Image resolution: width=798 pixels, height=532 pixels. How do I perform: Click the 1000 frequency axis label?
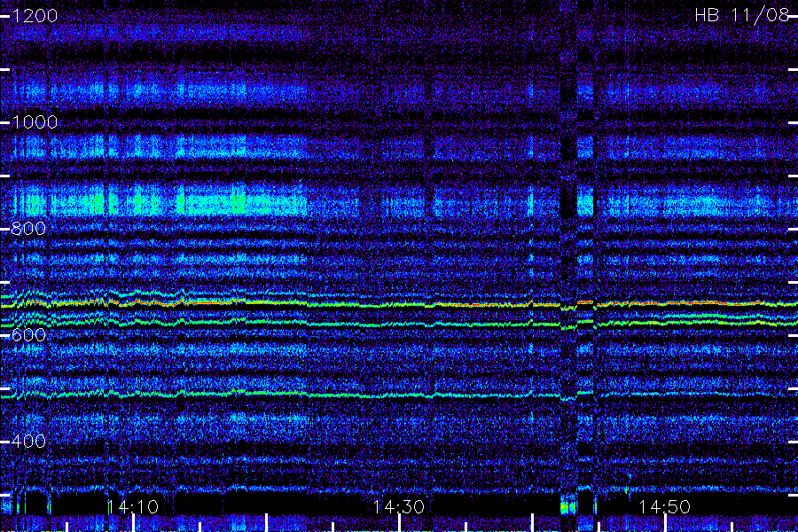click(35, 122)
